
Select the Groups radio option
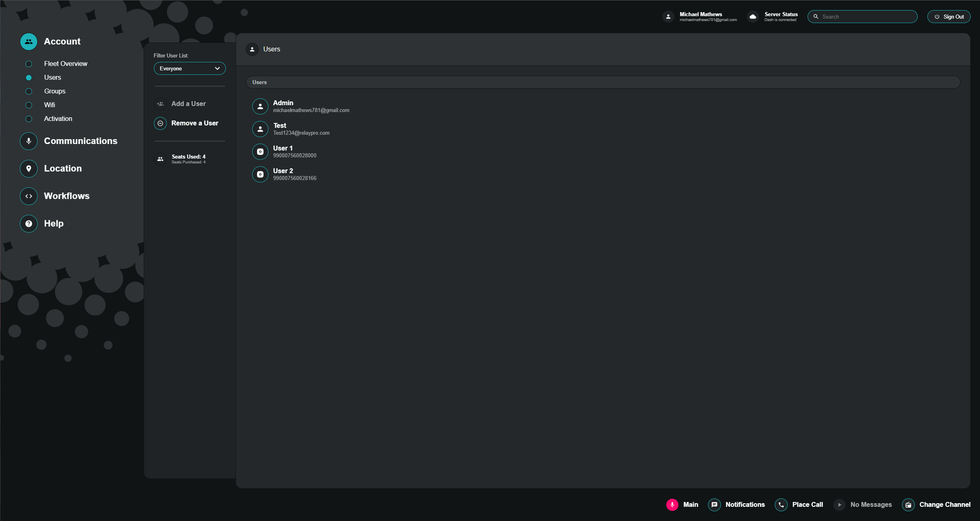point(29,91)
